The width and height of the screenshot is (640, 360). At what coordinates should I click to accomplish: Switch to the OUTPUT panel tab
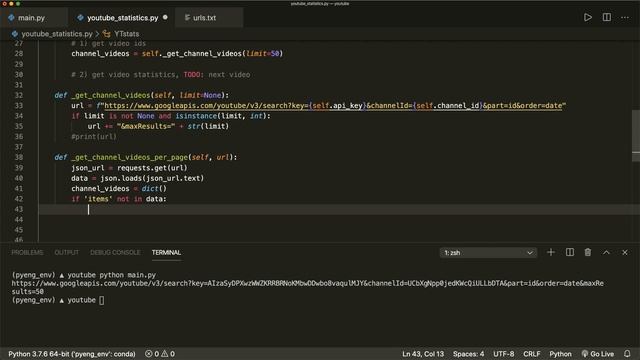(x=67, y=252)
